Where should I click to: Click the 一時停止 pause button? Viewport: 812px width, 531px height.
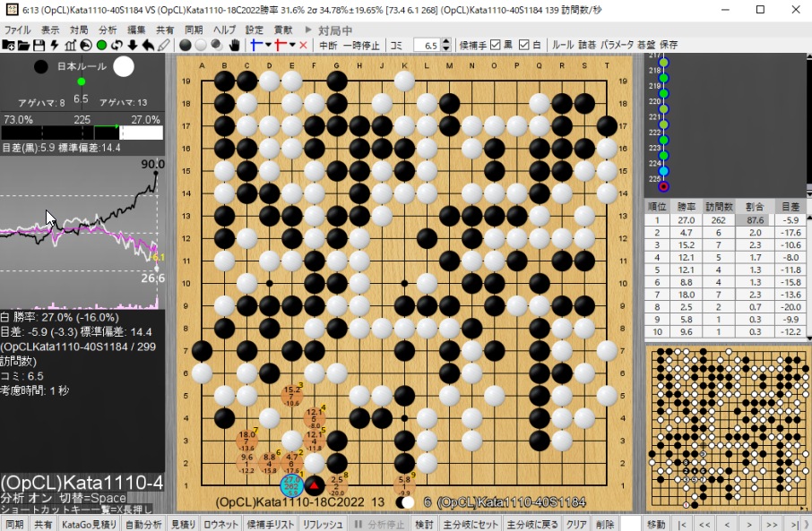(x=361, y=45)
